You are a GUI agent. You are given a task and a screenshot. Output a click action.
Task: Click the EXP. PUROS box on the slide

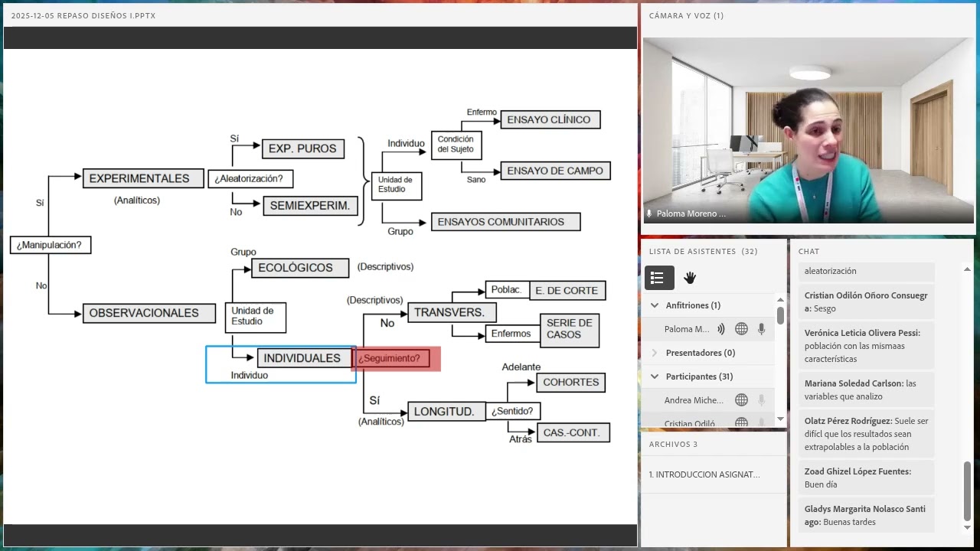pos(302,148)
